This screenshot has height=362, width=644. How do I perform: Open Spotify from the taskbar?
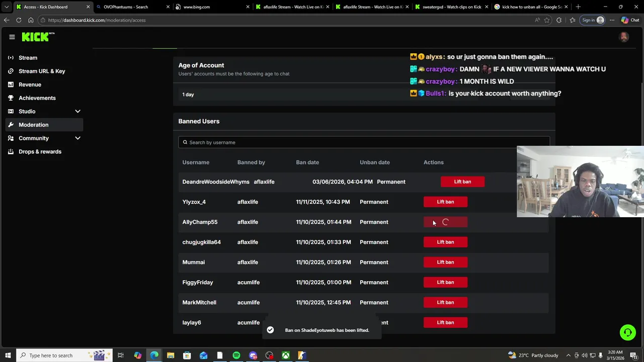pos(236,355)
